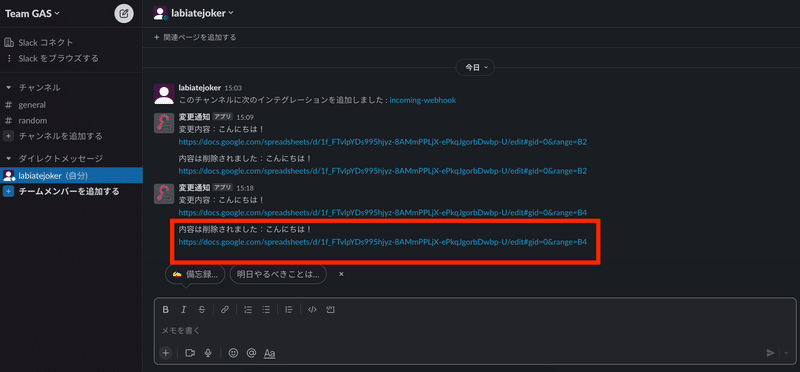Open the incoming-webhook link
Image resolution: width=800 pixels, height=372 pixels.
422,100
